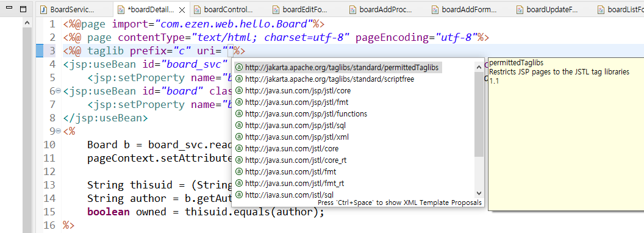Image resolution: width=644 pixels, height=233 pixels.
Task: Click the JSP file icon on boardAddProc tab
Action: click(x=353, y=9)
